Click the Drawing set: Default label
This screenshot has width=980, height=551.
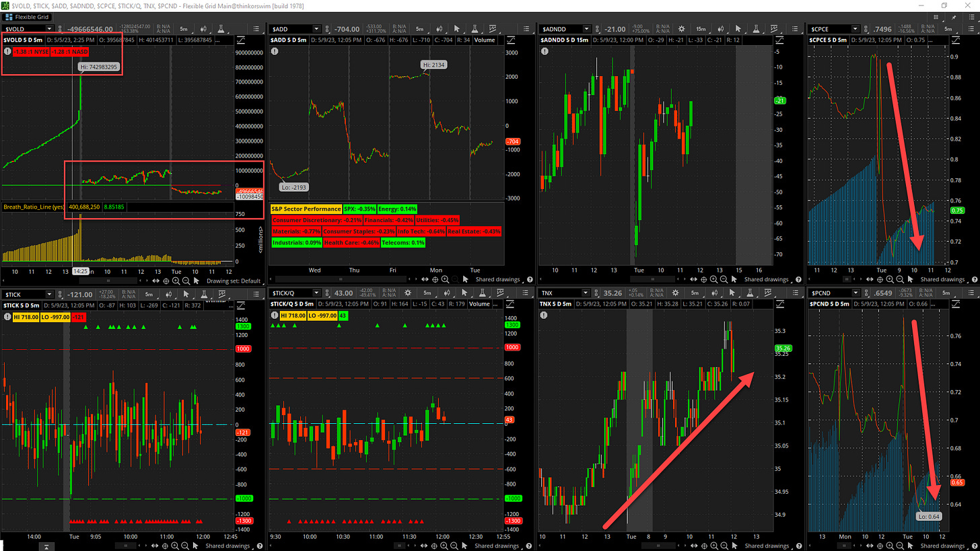coord(233,281)
